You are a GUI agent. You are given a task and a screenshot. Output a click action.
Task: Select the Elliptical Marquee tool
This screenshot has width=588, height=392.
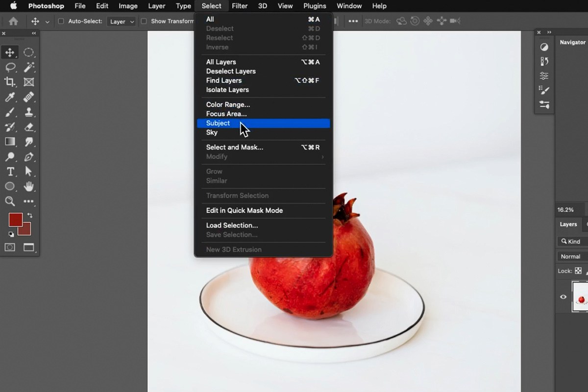tap(29, 52)
